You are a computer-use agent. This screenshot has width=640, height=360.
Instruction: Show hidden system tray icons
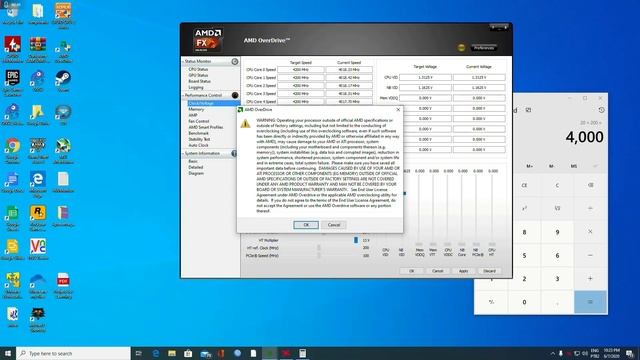click(553, 353)
